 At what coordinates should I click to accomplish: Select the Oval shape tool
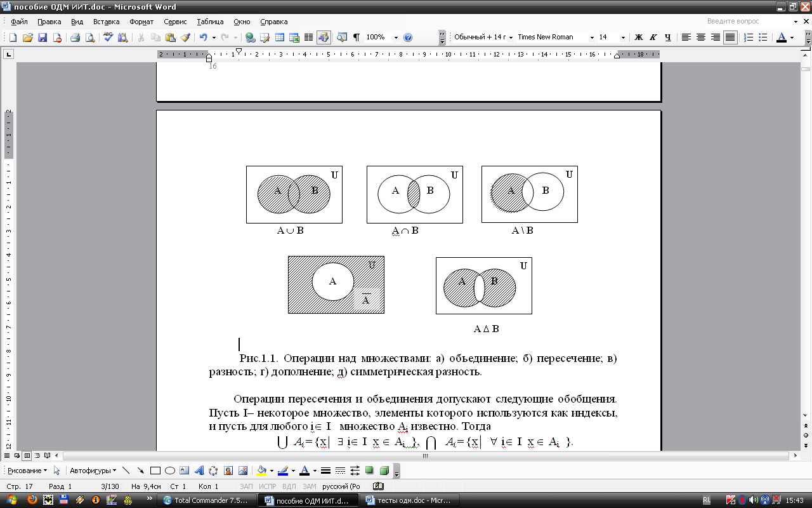coord(169,471)
